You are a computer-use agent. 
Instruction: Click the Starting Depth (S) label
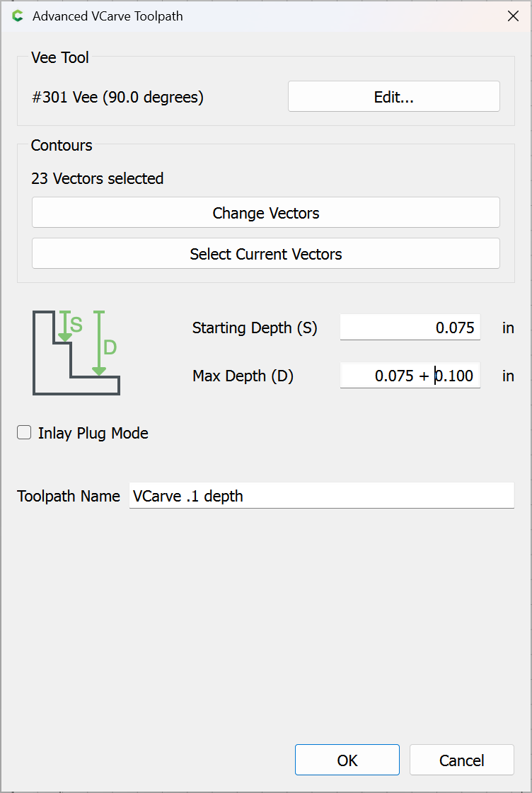[x=255, y=328]
